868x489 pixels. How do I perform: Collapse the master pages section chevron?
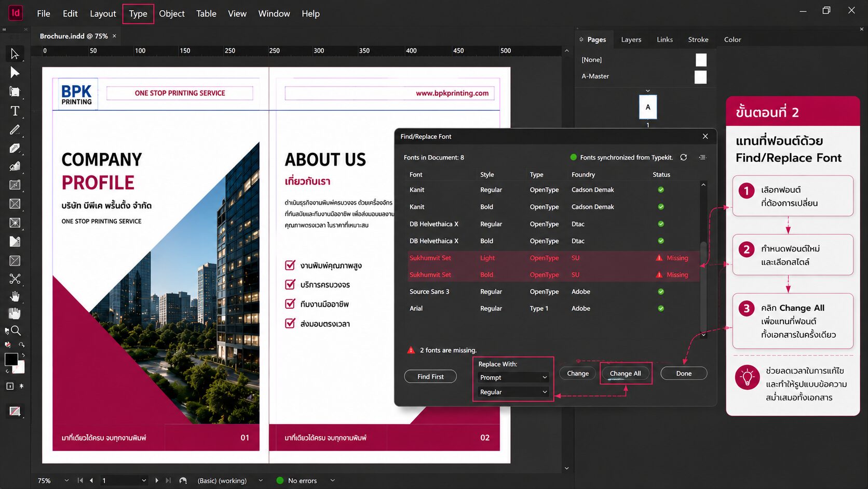647,91
